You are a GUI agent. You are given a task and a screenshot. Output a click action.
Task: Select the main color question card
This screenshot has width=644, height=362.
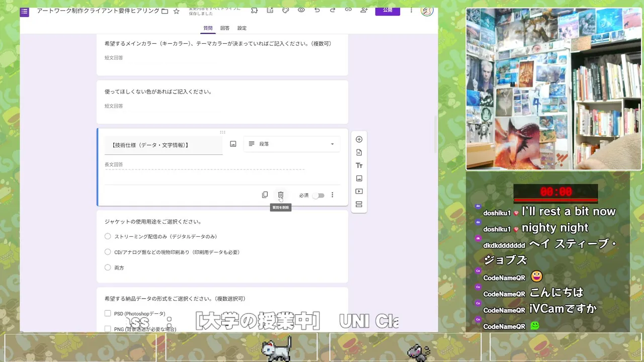click(222, 54)
